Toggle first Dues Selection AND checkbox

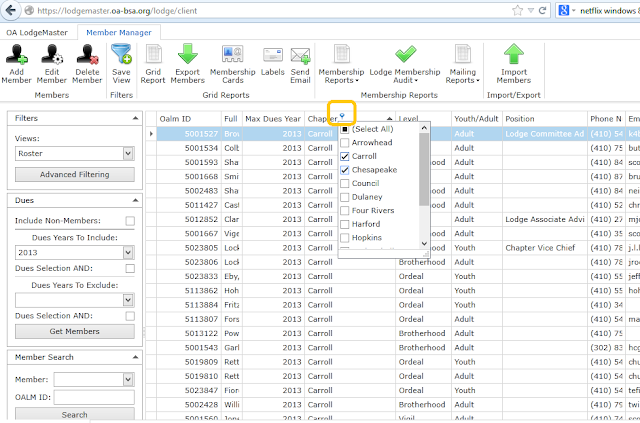pos(130,268)
